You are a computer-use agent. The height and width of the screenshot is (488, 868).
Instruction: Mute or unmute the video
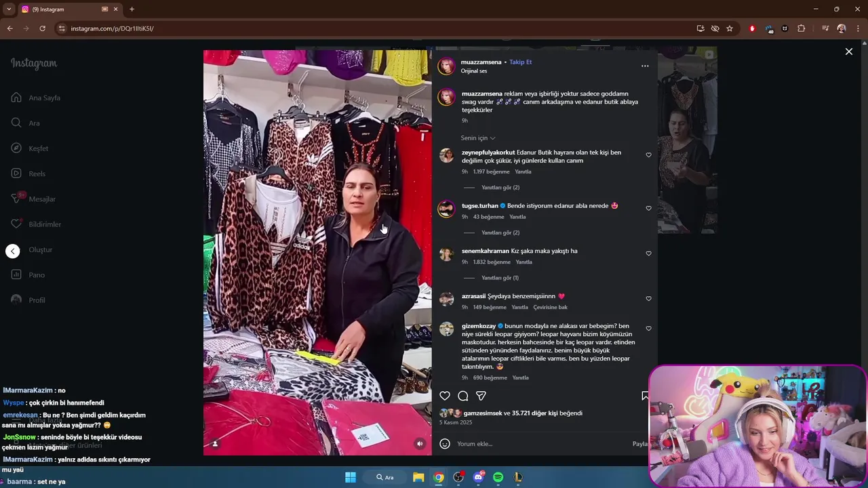tap(420, 444)
